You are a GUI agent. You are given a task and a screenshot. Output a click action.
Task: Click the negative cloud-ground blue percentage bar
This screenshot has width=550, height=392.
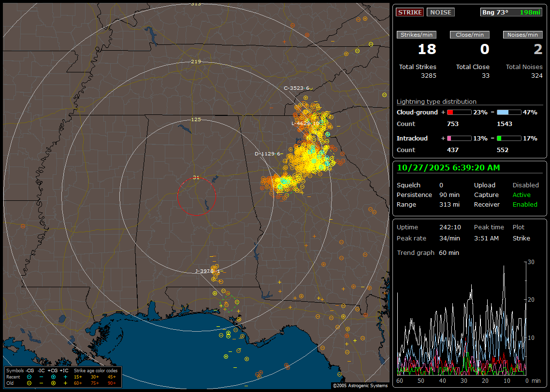click(509, 112)
